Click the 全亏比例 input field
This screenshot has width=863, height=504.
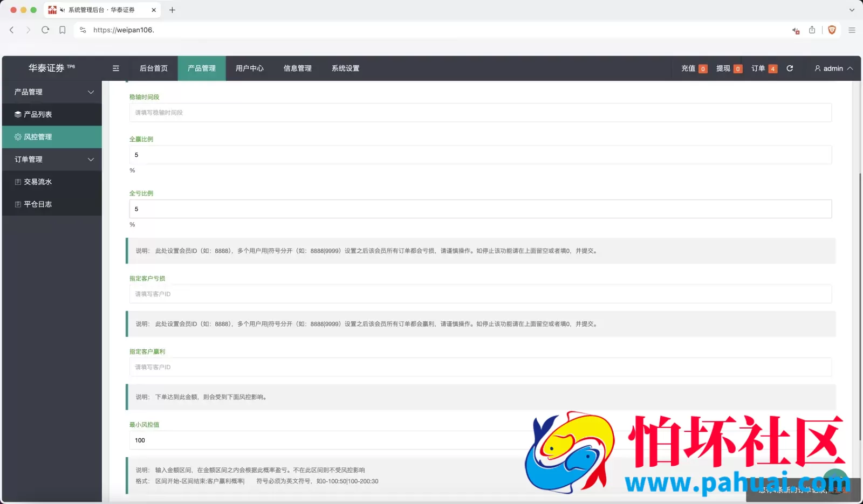481,209
